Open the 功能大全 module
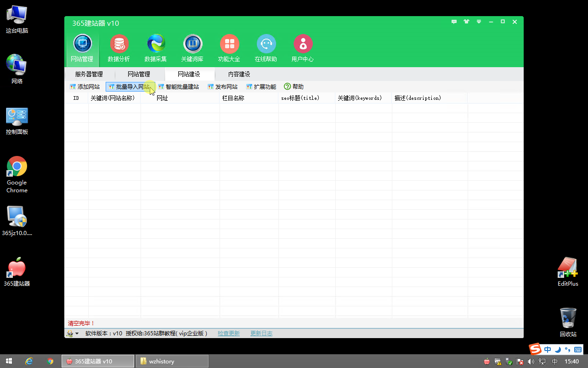 pyautogui.click(x=229, y=48)
